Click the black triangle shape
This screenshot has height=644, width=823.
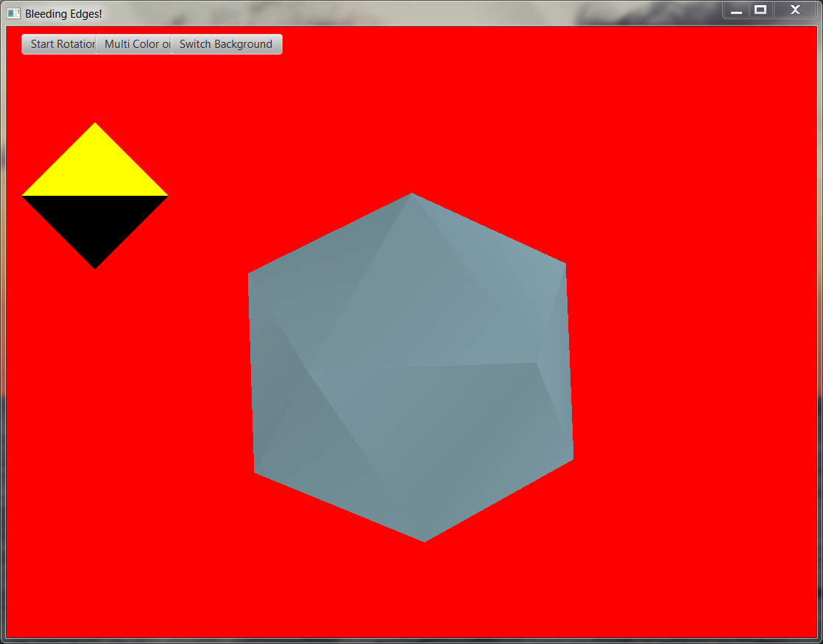click(x=95, y=221)
